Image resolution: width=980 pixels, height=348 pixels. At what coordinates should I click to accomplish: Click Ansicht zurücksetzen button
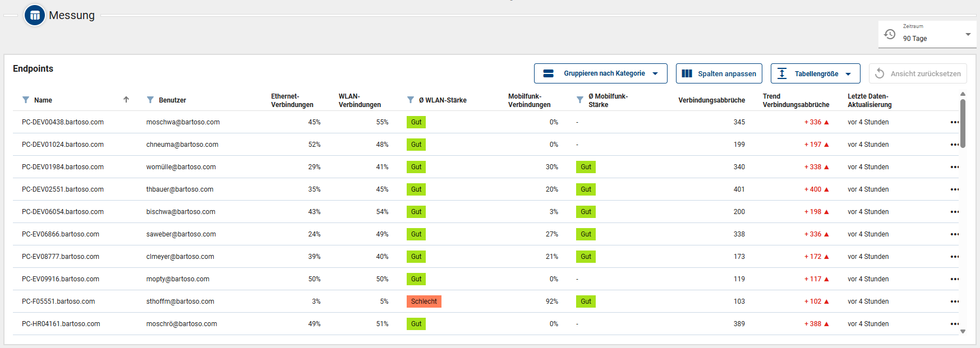pyautogui.click(x=918, y=73)
